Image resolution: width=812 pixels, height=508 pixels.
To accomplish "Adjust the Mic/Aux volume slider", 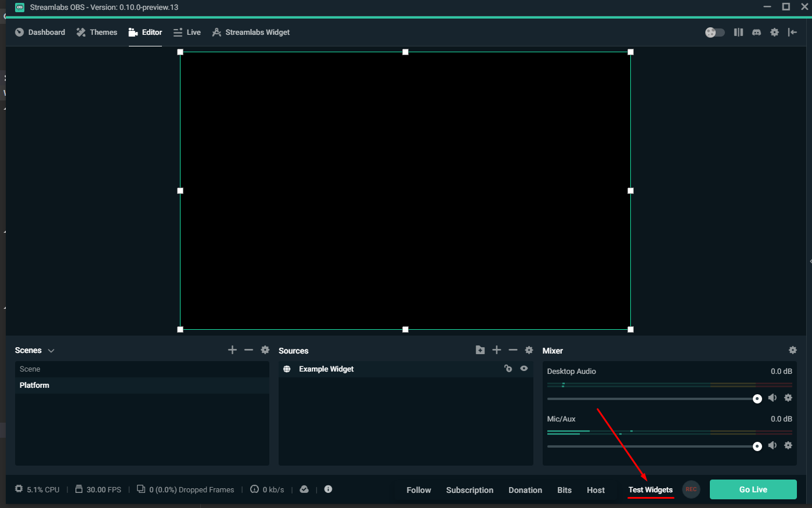I will coord(654,446).
